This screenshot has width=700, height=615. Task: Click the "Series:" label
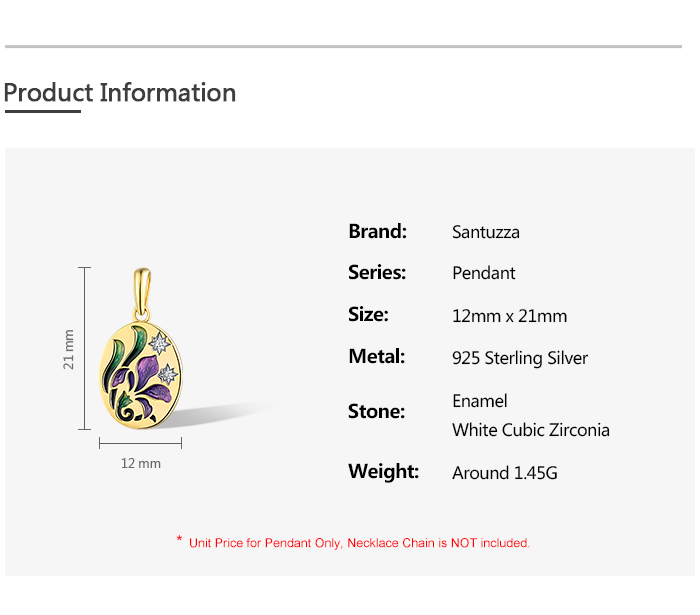click(376, 273)
